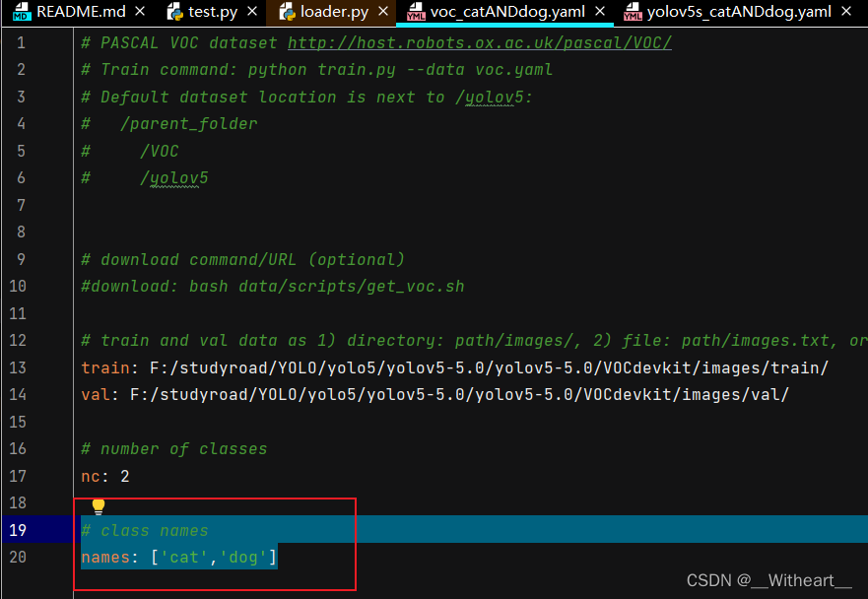Click the 'train' key on line 13
868x599 pixels.
coord(105,367)
